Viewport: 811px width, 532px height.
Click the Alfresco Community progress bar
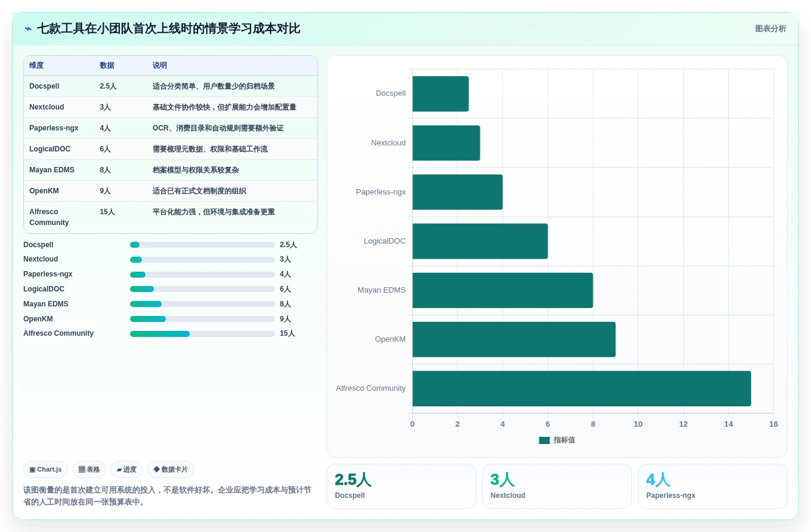click(202, 334)
